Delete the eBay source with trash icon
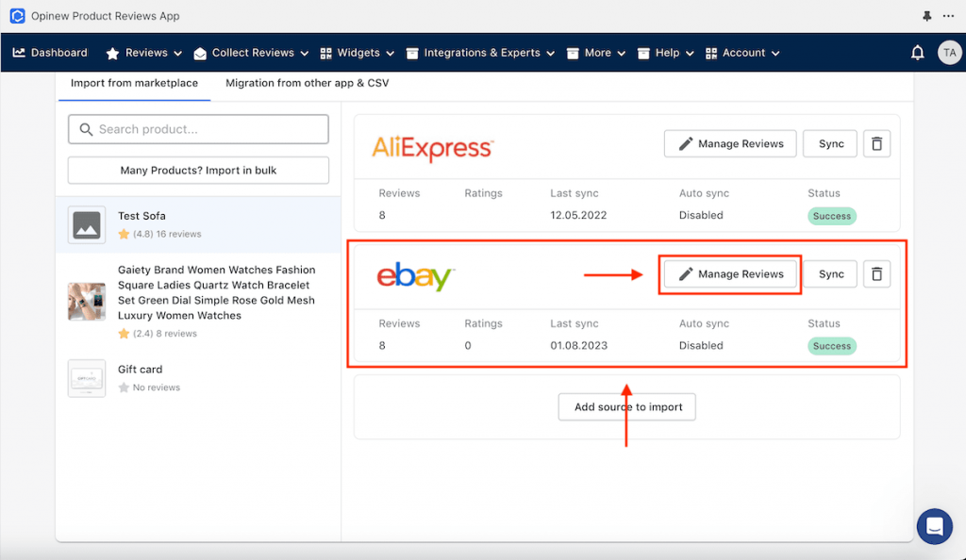 tap(876, 273)
